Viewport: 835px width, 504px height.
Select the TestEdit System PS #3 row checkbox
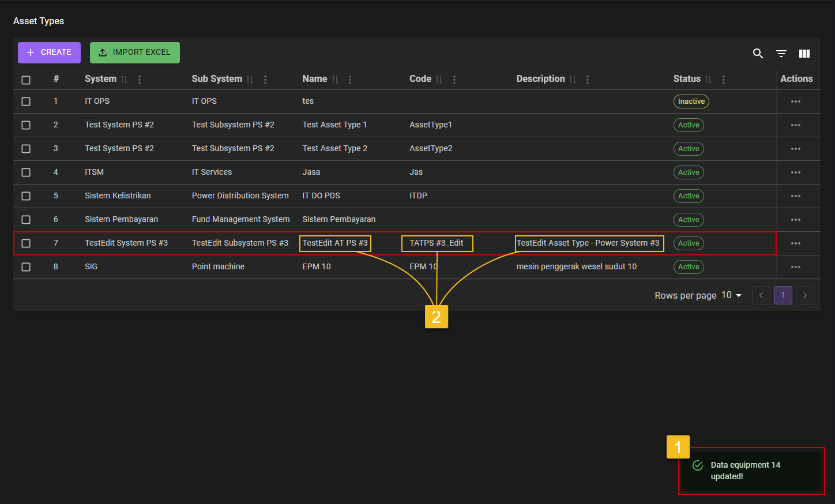pyautogui.click(x=26, y=243)
